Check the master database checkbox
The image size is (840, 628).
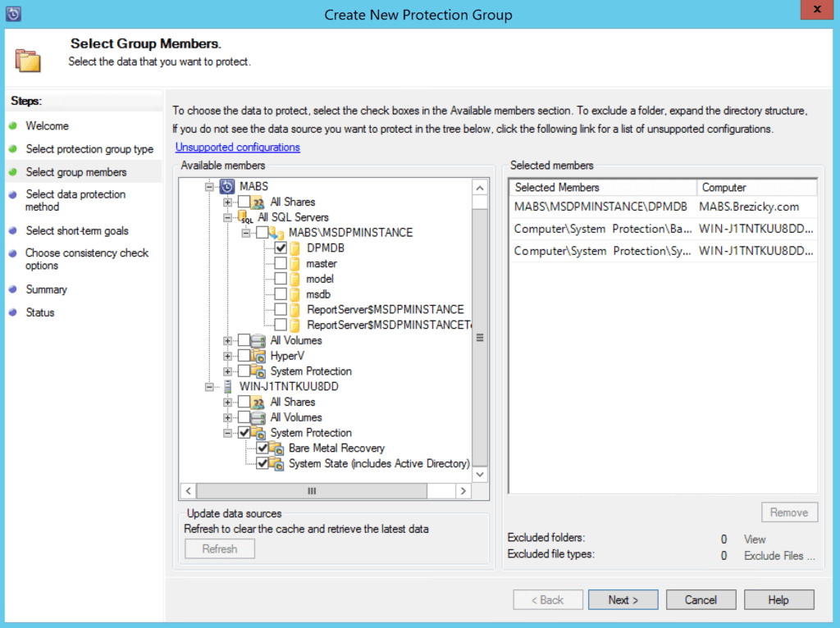pos(281,263)
